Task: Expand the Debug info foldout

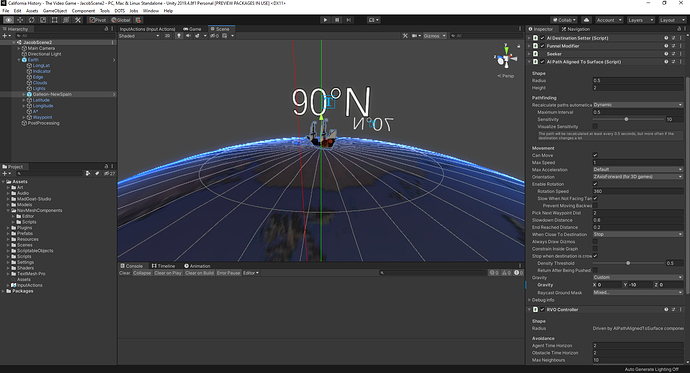Action: 529,300
